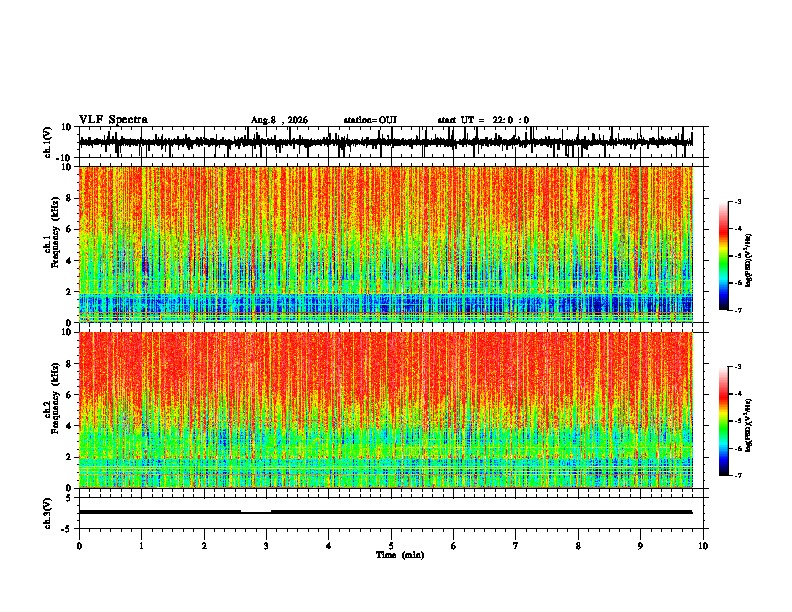
Task: Click time-axis tick label '8'
Action: pos(578,546)
